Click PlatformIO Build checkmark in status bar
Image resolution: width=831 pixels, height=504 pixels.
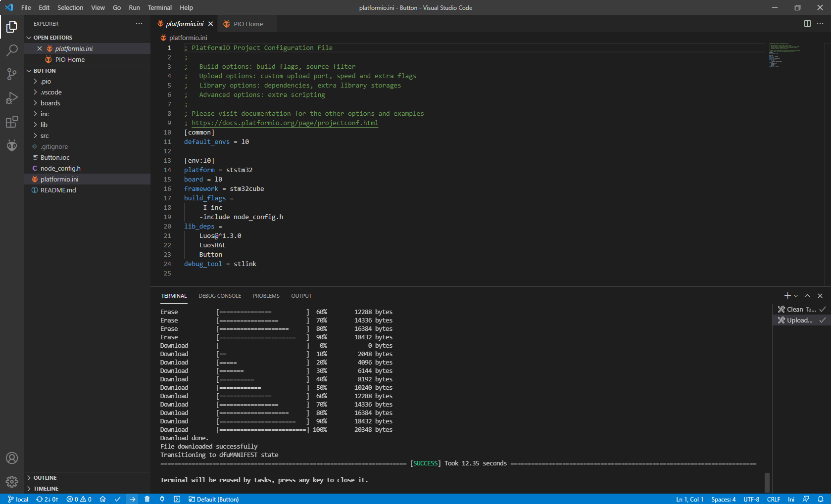(x=117, y=499)
